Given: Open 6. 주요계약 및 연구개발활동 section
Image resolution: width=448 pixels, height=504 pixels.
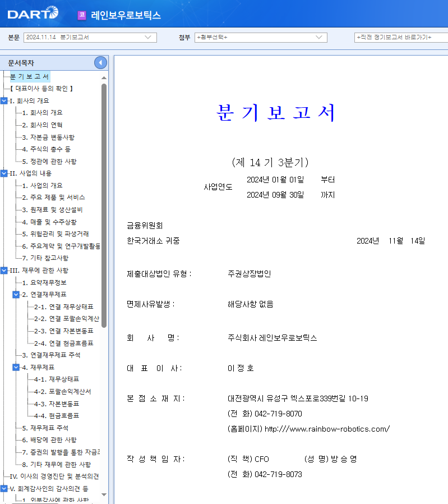Looking at the screenshot, I should pyautogui.click(x=61, y=246).
